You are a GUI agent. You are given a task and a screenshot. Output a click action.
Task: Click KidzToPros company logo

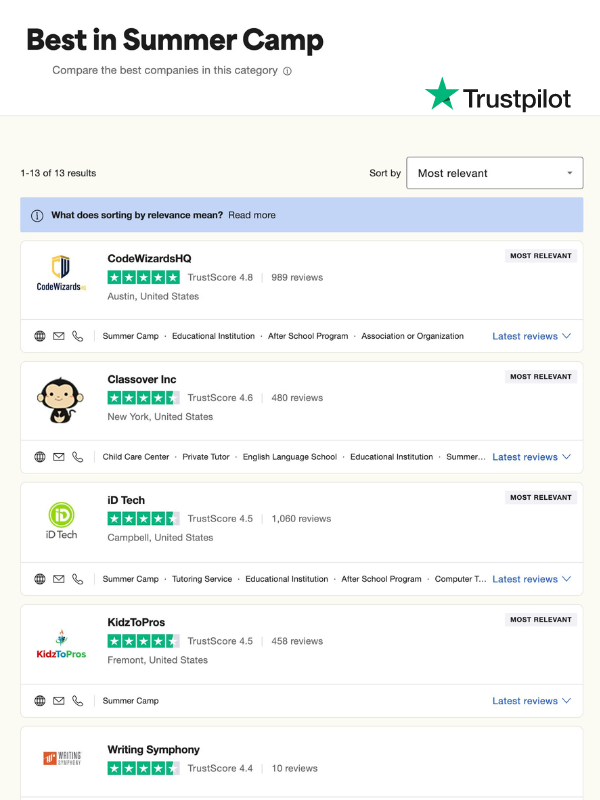[x=61, y=644]
